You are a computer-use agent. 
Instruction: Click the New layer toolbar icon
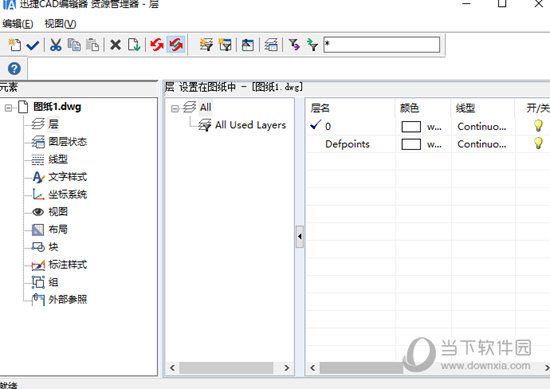[x=14, y=45]
